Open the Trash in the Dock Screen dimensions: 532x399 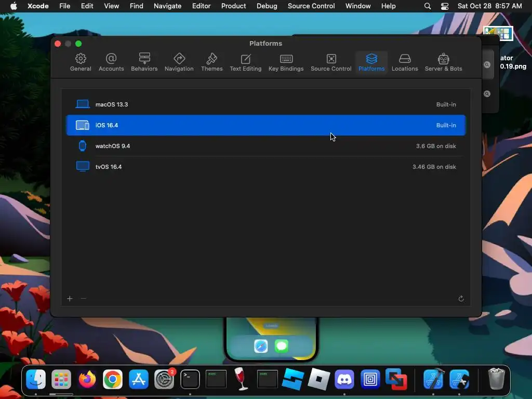coord(496,379)
